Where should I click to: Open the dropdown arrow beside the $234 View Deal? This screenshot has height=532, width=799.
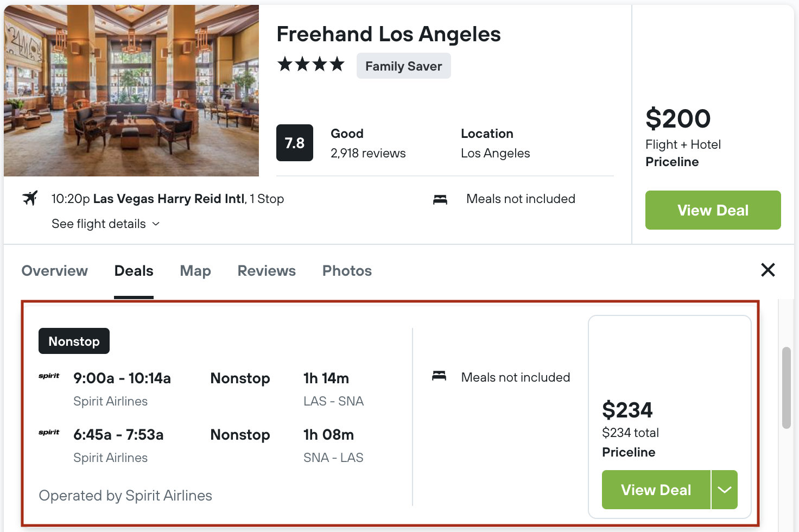tap(725, 490)
